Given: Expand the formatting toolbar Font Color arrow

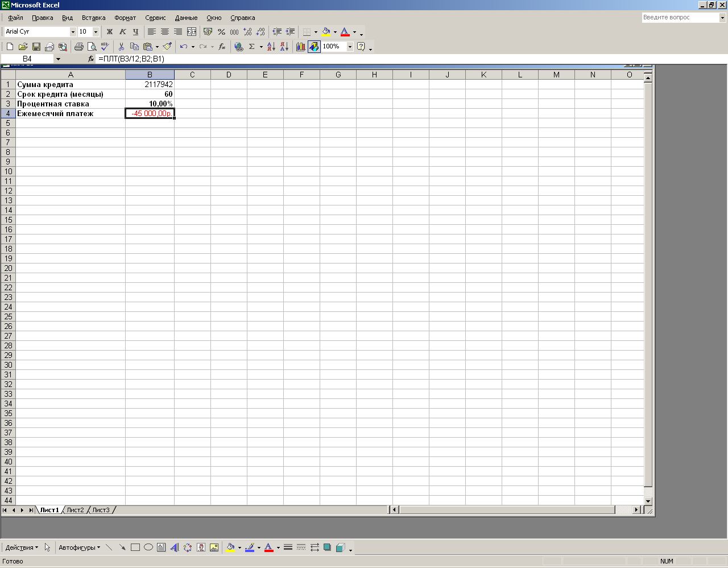Looking at the screenshot, I should tap(354, 32).
